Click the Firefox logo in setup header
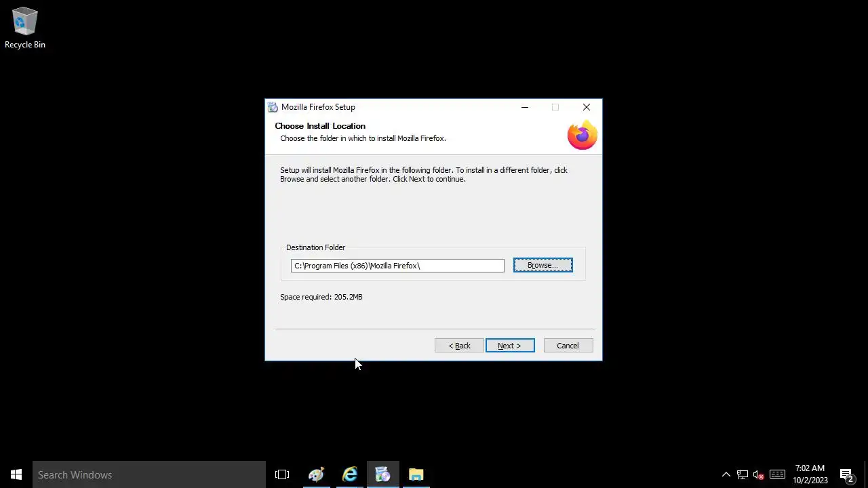Screen dimensions: 868x488 [582, 136]
